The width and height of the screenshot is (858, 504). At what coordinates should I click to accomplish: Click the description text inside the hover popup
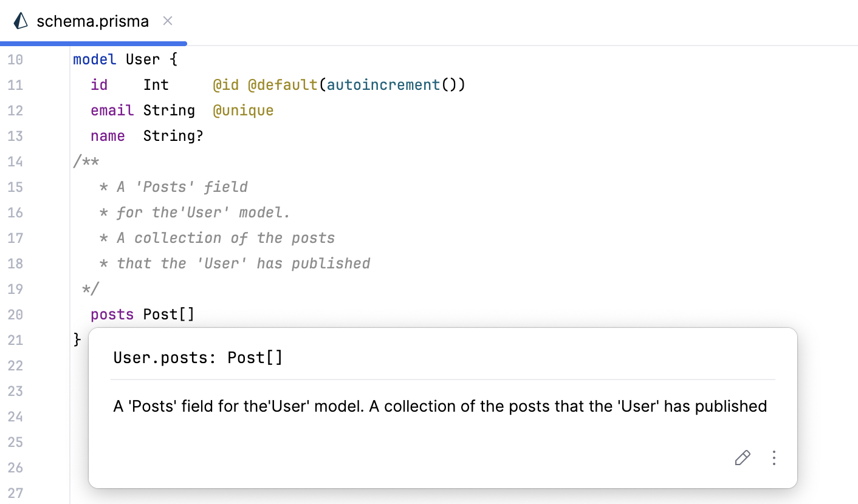(x=439, y=406)
